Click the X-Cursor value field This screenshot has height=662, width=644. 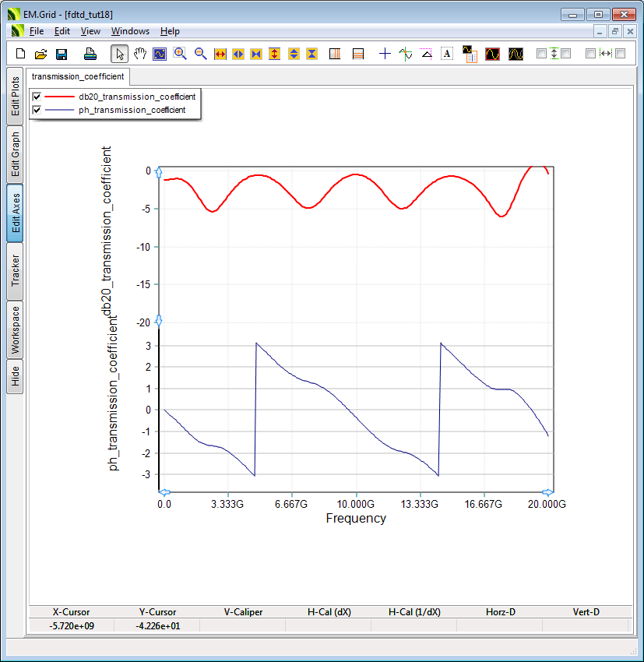click(71, 625)
